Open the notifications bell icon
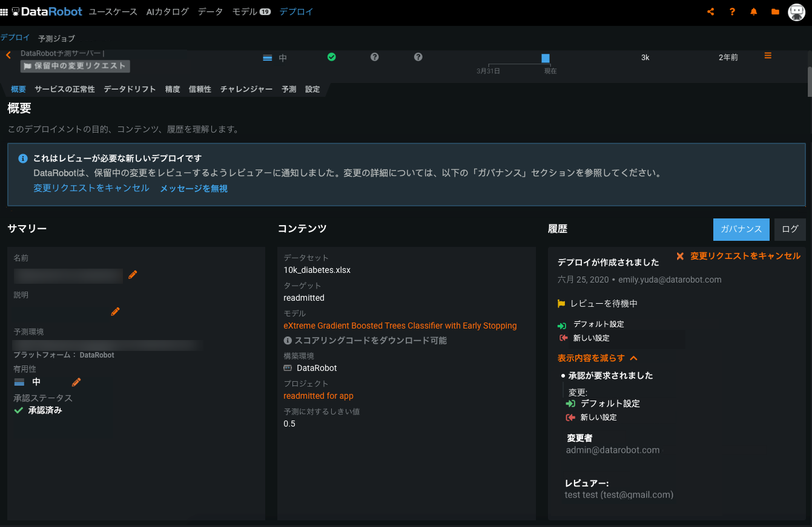Viewport: 812px width, 527px height. click(754, 11)
